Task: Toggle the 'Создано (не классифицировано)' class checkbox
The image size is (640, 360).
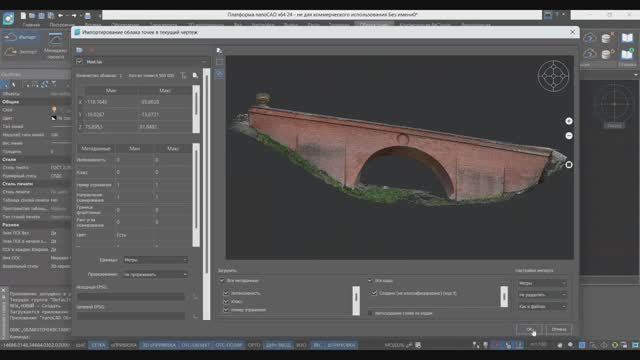Action: pos(374,293)
